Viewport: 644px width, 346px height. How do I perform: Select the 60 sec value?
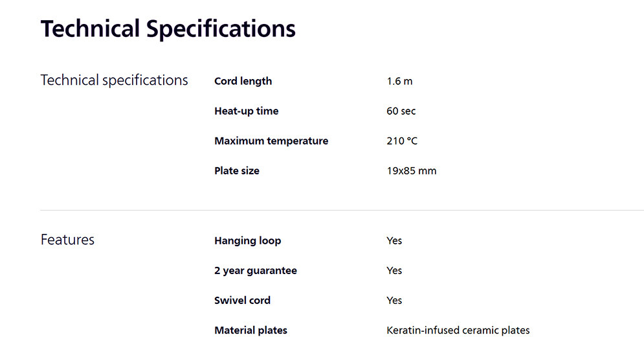(401, 111)
